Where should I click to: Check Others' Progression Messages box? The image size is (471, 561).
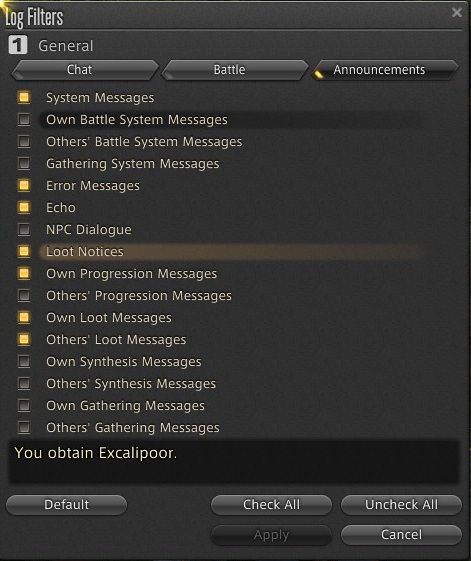(x=24, y=295)
